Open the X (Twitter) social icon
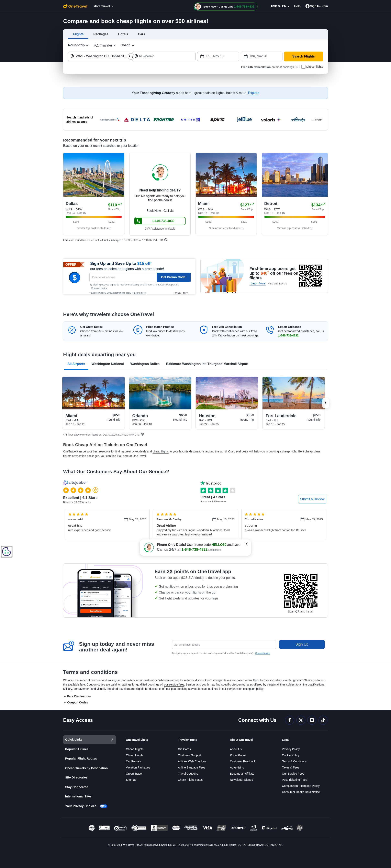This screenshot has height=868, width=391. (x=301, y=720)
